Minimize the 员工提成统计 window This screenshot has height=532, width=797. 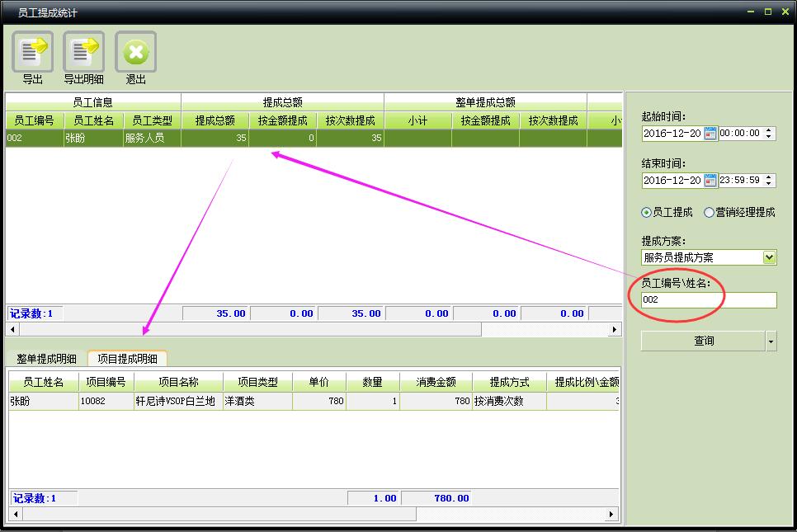[751, 12]
